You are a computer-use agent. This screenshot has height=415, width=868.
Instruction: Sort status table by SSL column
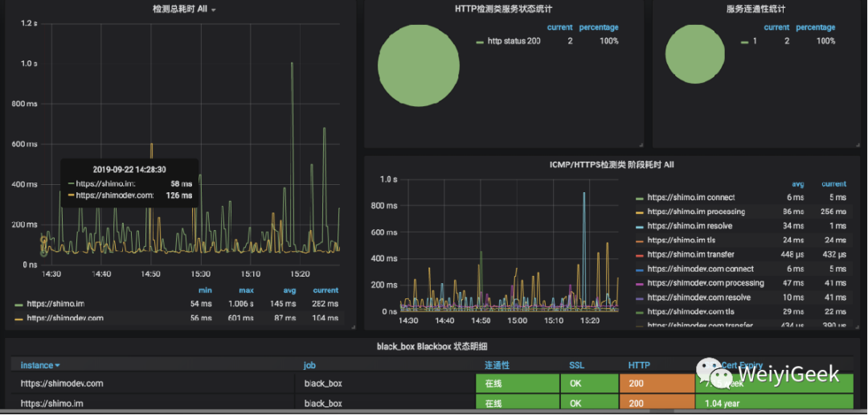pyautogui.click(x=576, y=366)
